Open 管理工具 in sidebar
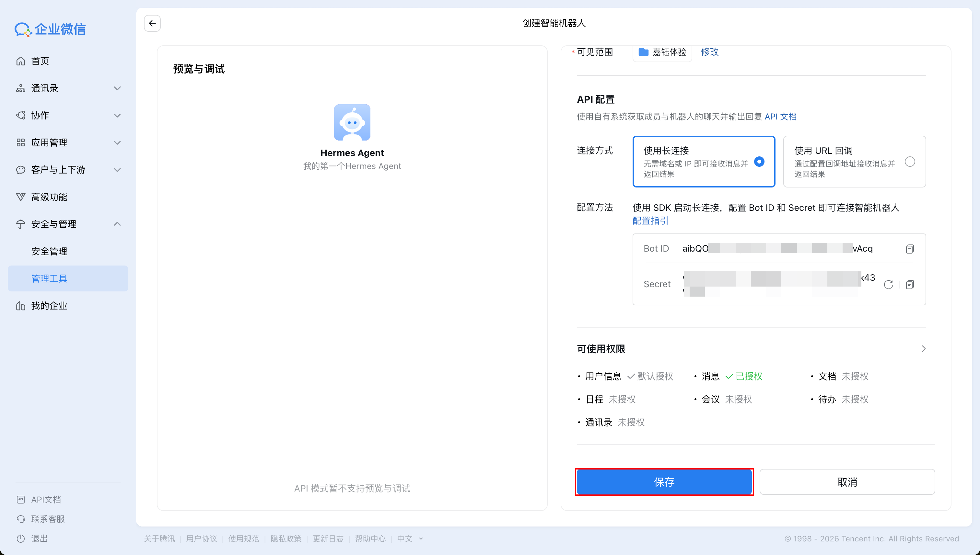 click(x=49, y=278)
